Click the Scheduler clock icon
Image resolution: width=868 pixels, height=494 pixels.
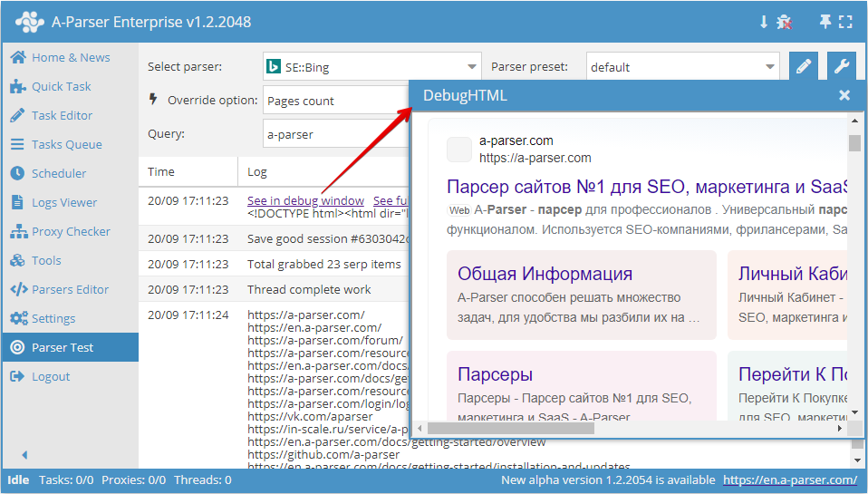click(x=18, y=173)
